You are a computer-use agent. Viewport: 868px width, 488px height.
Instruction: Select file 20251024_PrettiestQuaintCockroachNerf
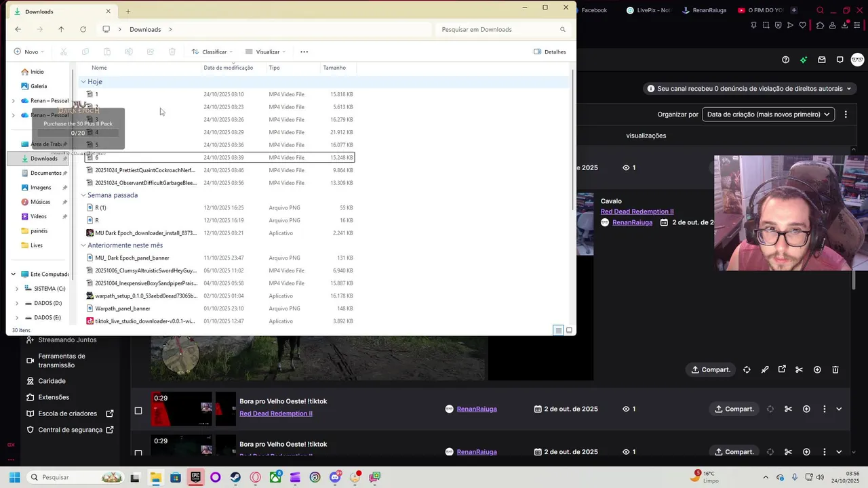(220, 170)
